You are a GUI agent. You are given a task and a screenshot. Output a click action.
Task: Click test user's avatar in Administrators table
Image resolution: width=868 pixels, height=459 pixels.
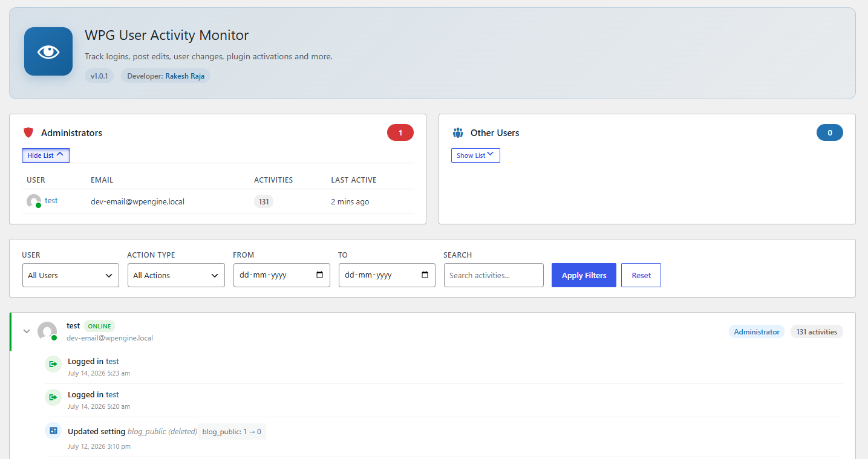[34, 201]
